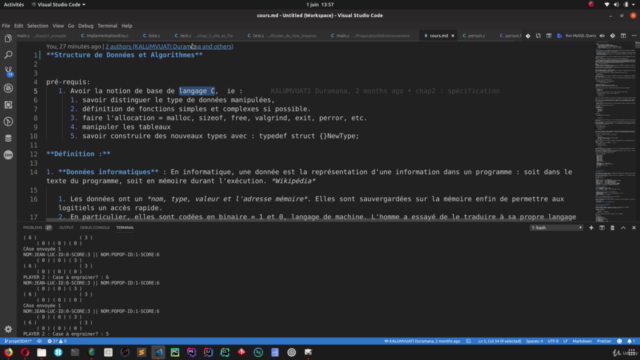Open the Search view in activity bar
Screen dimensions: 640x360
[x=8, y=55]
